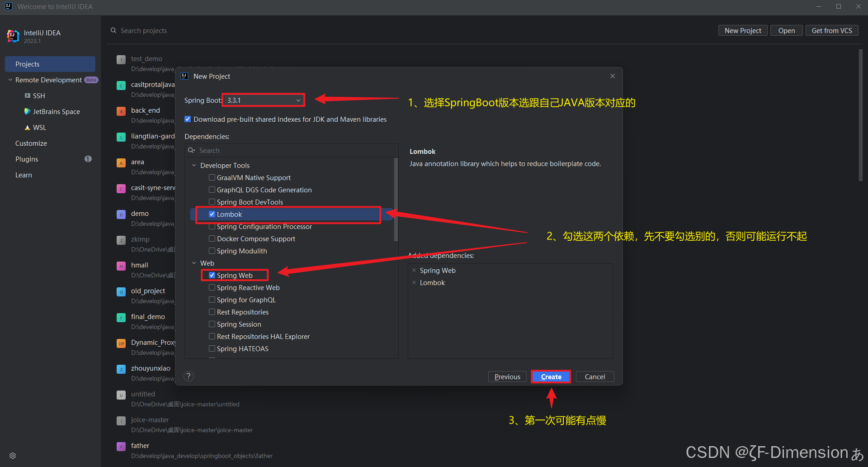Viewport: 868px width, 467px height.
Task: Check Spring for GraphQL dependency
Action: [212, 300]
